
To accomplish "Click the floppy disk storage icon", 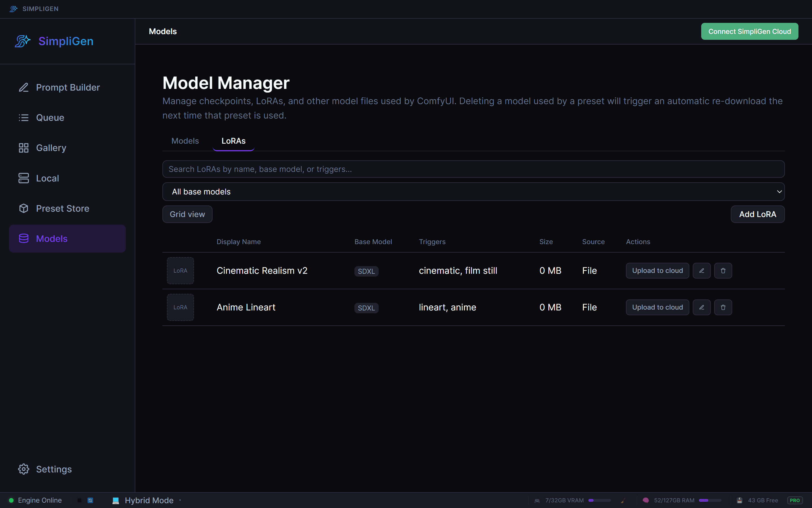I will pyautogui.click(x=740, y=500).
